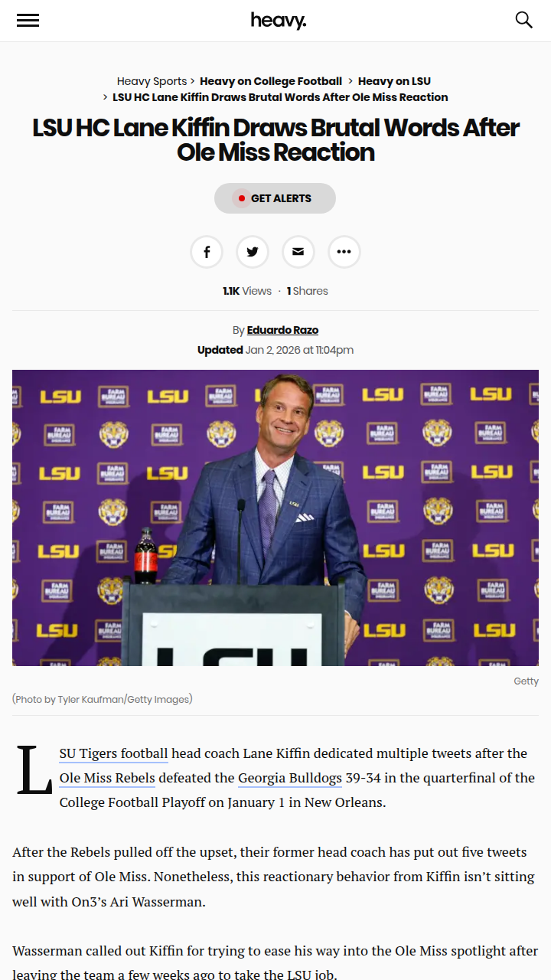Click the 1.1K Views counter

pyautogui.click(x=247, y=291)
